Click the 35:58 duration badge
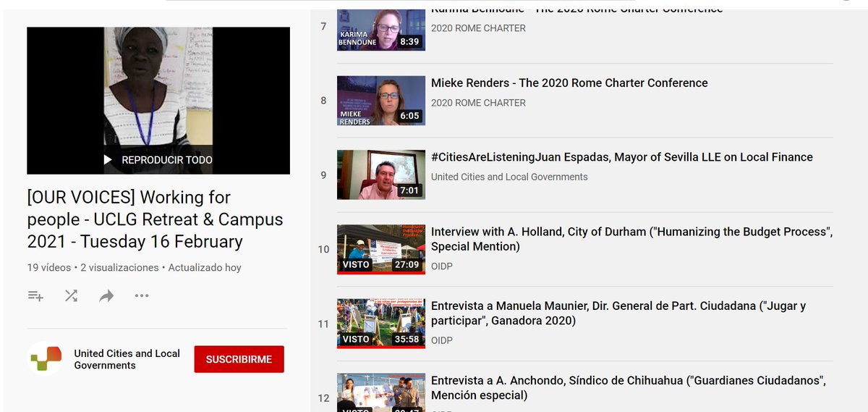The width and height of the screenshot is (868, 412). (x=406, y=339)
